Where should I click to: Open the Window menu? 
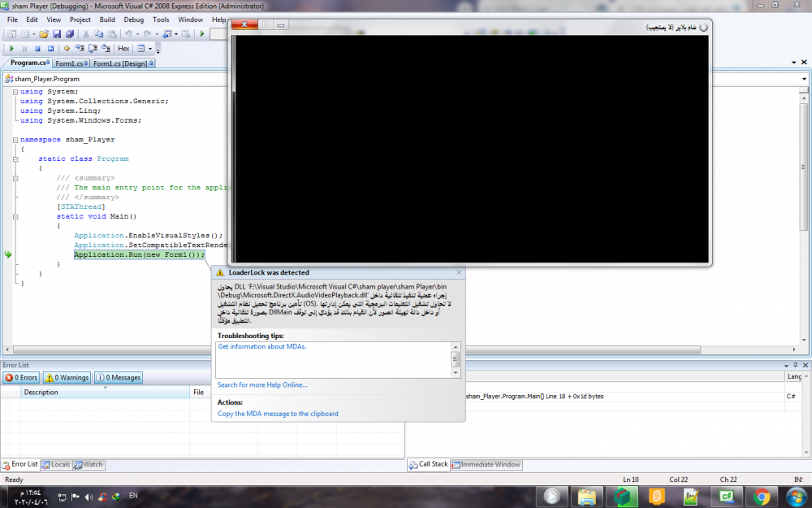(191, 20)
